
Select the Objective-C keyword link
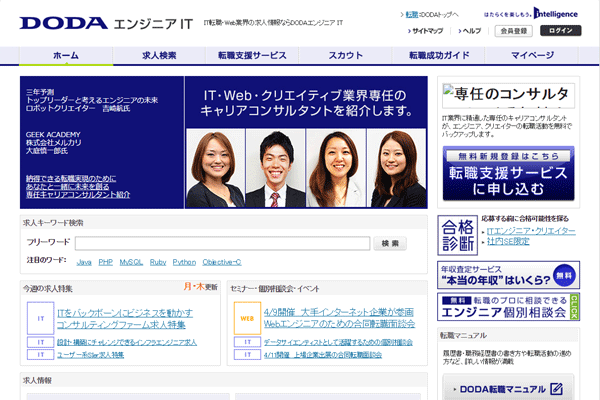click(222, 262)
